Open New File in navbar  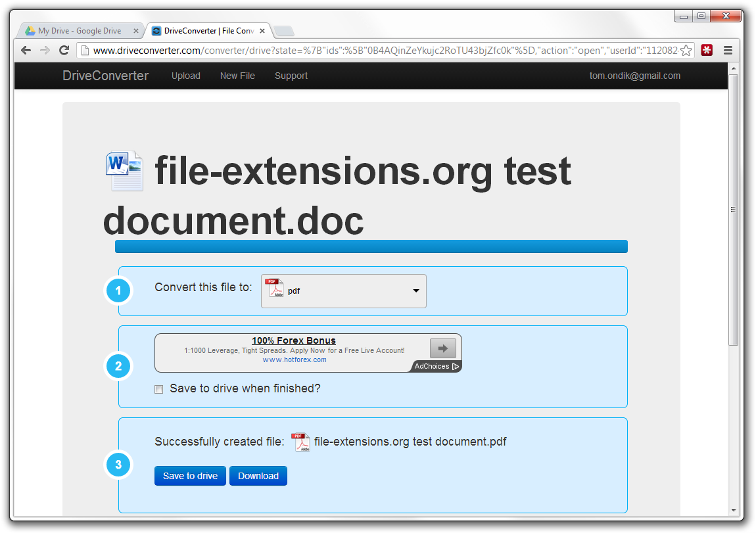click(237, 76)
